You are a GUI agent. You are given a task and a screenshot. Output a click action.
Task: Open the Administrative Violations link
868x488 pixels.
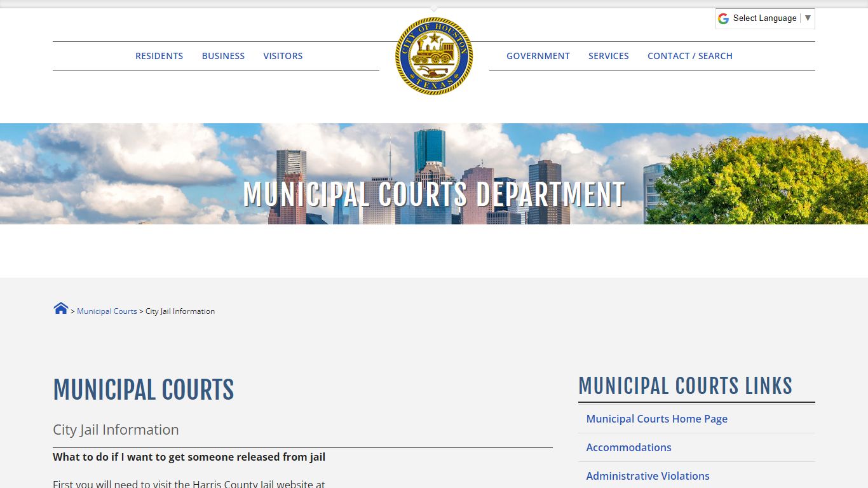[x=648, y=476]
